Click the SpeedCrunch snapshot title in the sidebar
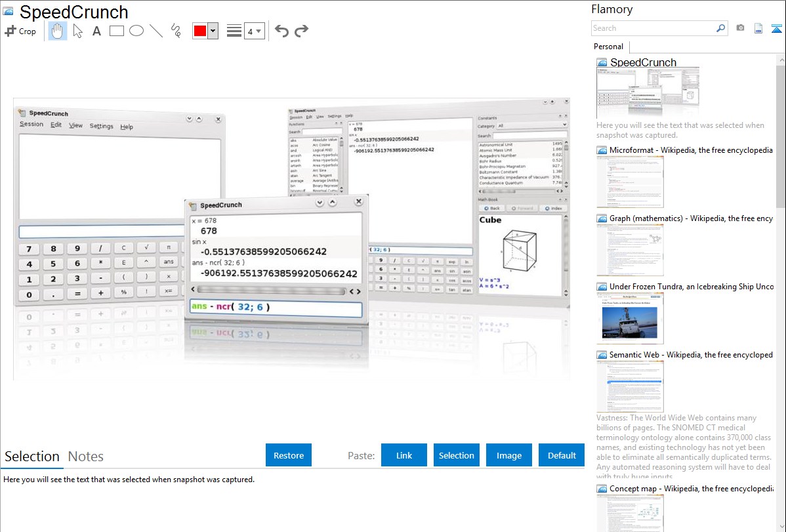This screenshot has width=786, height=532. [643, 62]
